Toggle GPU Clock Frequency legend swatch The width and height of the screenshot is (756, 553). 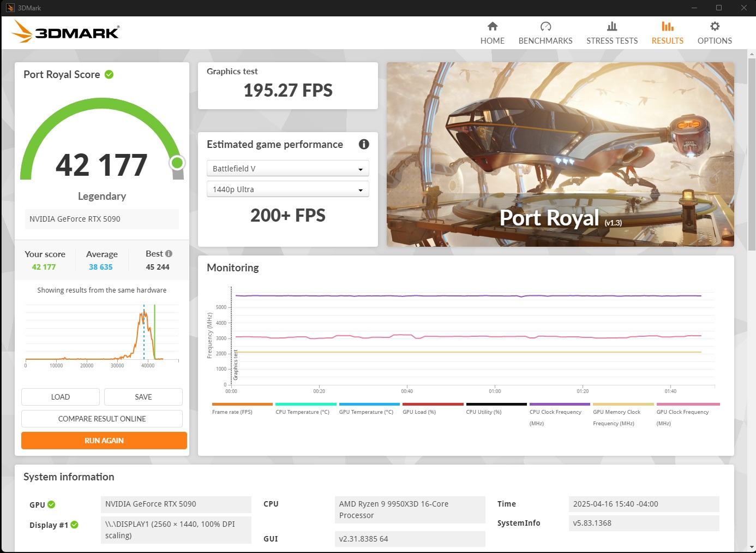tap(688, 405)
